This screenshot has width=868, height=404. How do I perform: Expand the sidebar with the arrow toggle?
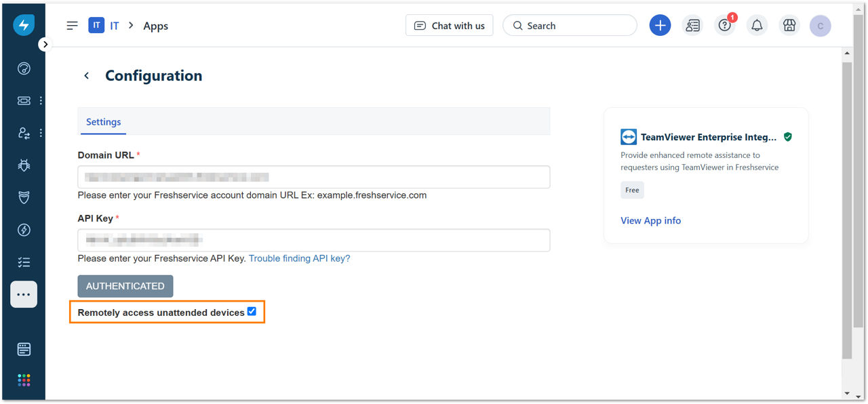click(45, 44)
